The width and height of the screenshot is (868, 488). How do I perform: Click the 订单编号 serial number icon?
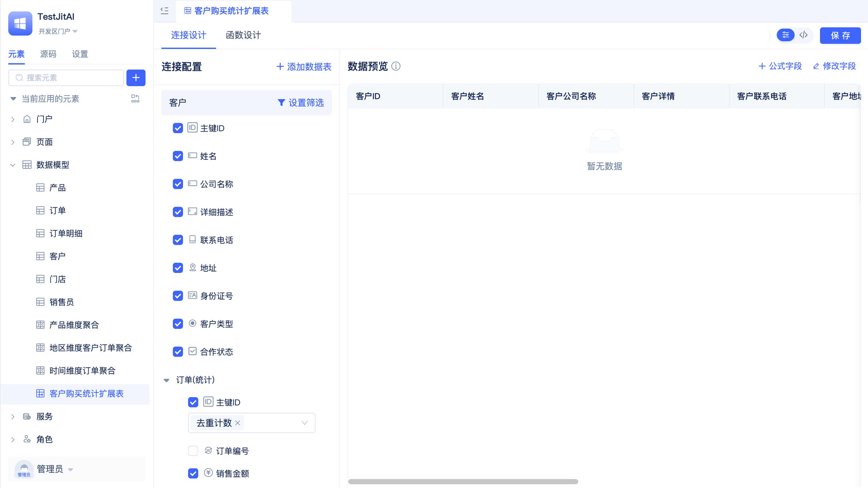[x=208, y=451]
